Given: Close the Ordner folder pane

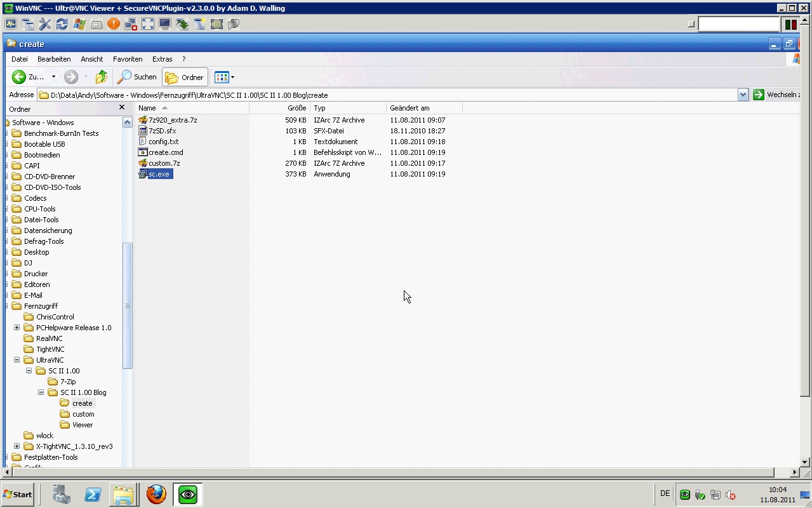Looking at the screenshot, I should pyautogui.click(x=122, y=108).
